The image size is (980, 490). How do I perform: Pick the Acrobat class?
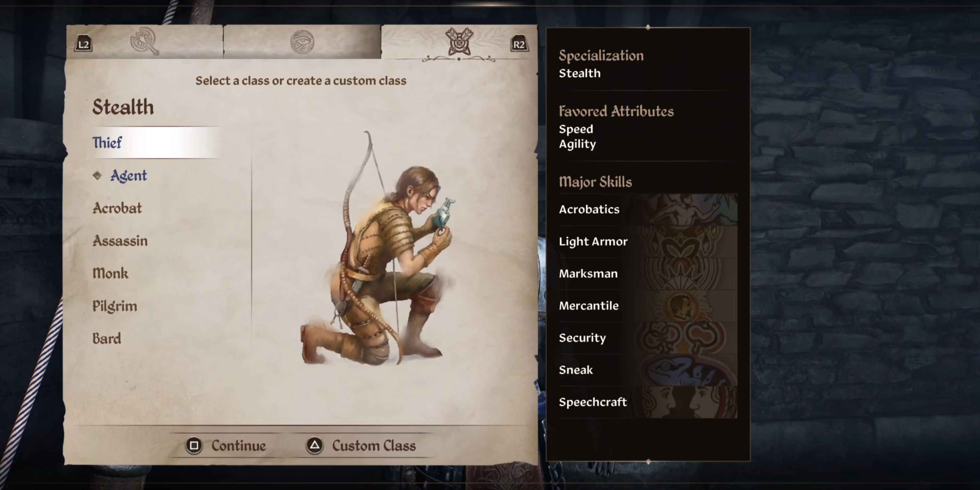117,208
